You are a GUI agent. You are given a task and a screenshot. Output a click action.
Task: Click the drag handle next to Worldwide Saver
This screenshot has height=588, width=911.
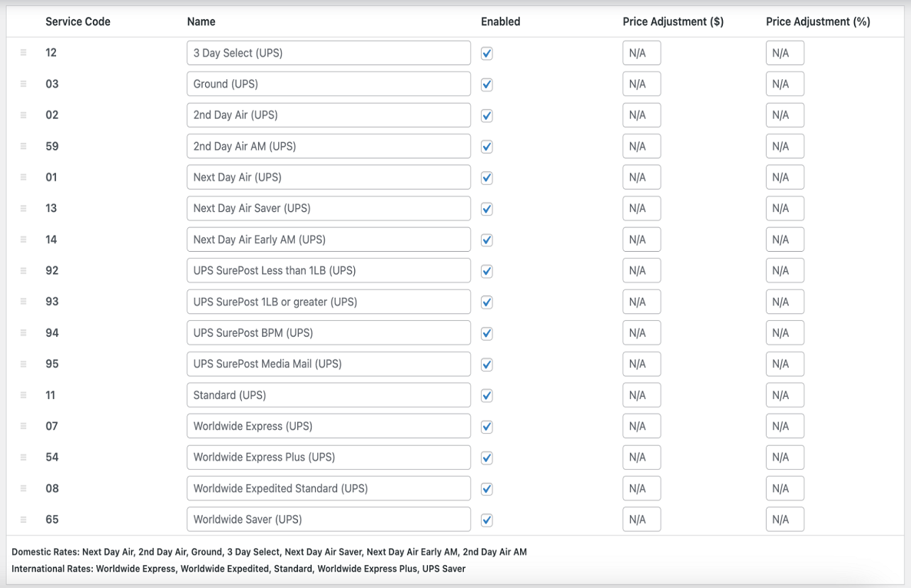click(x=23, y=519)
